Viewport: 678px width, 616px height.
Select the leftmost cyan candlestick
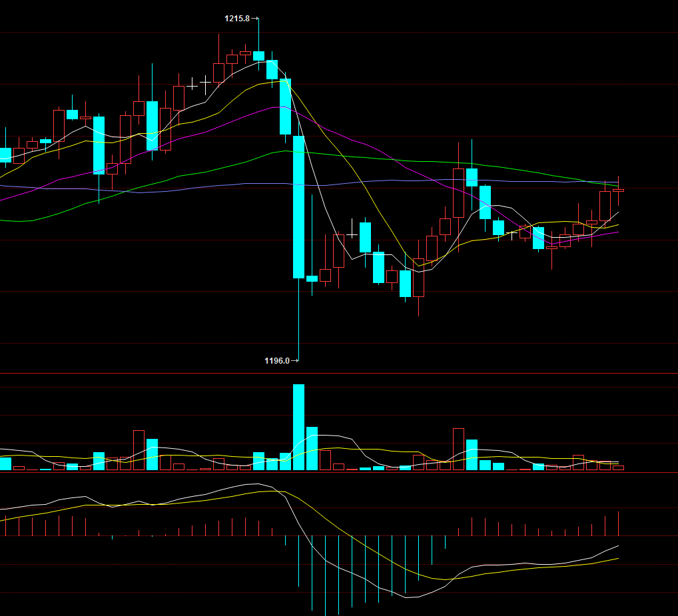point(5,154)
